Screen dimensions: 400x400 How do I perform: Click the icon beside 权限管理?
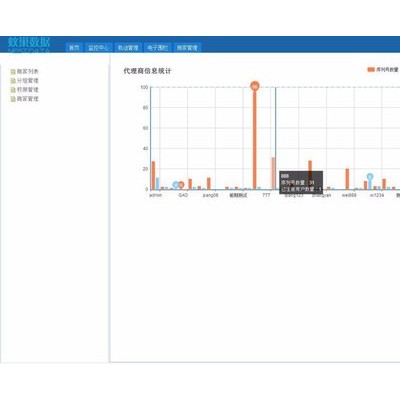[13, 90]
